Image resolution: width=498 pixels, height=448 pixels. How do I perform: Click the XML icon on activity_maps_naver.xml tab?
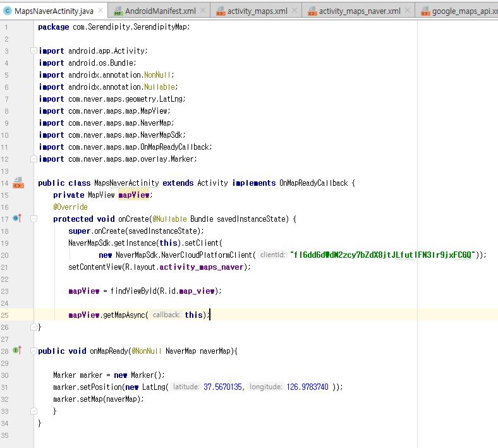312,11
